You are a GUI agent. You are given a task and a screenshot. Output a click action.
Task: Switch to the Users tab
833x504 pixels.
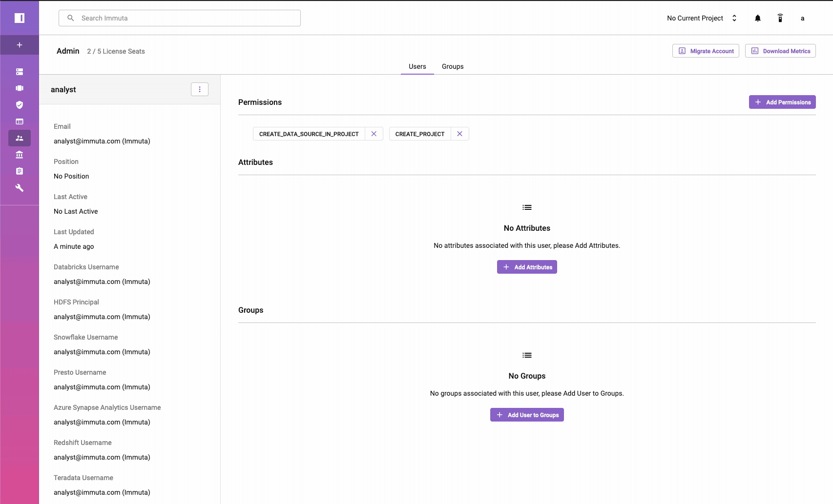(417, 66)
